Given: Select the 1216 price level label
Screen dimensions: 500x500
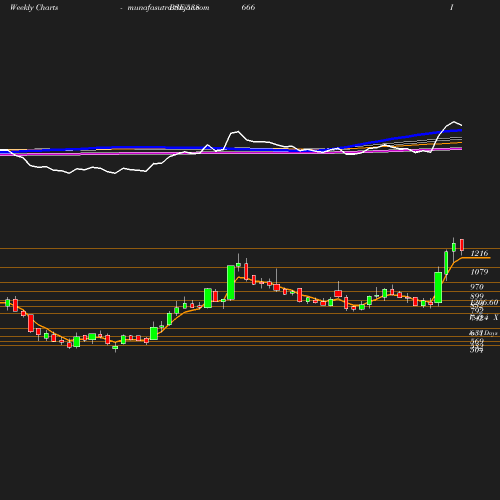Looking at the screenshot, I should point(479,253).
